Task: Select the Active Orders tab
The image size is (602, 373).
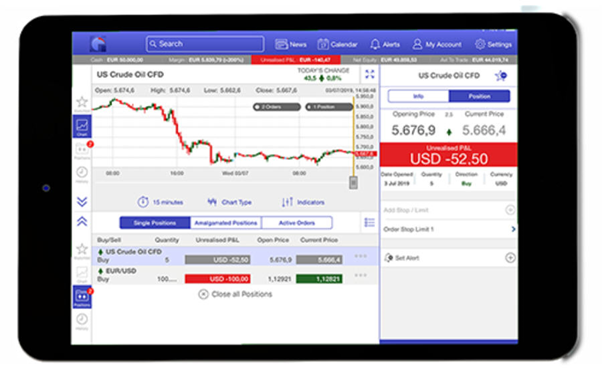Action: (x=297, y=223)
